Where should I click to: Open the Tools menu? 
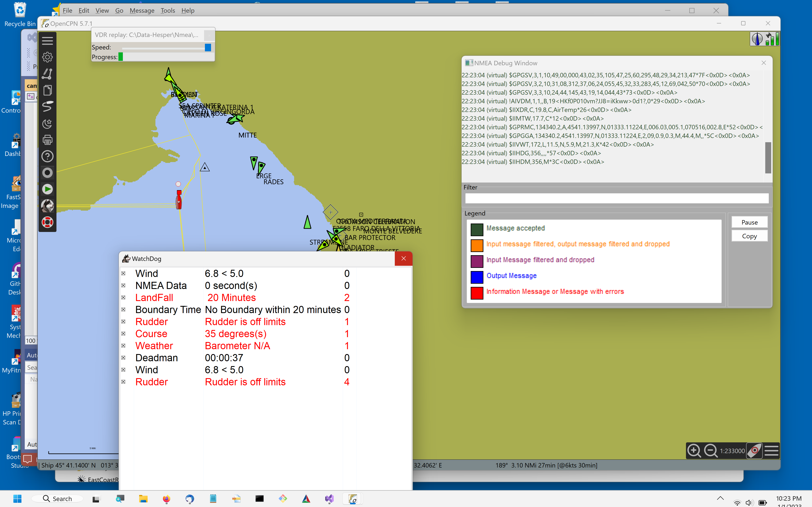168,10
